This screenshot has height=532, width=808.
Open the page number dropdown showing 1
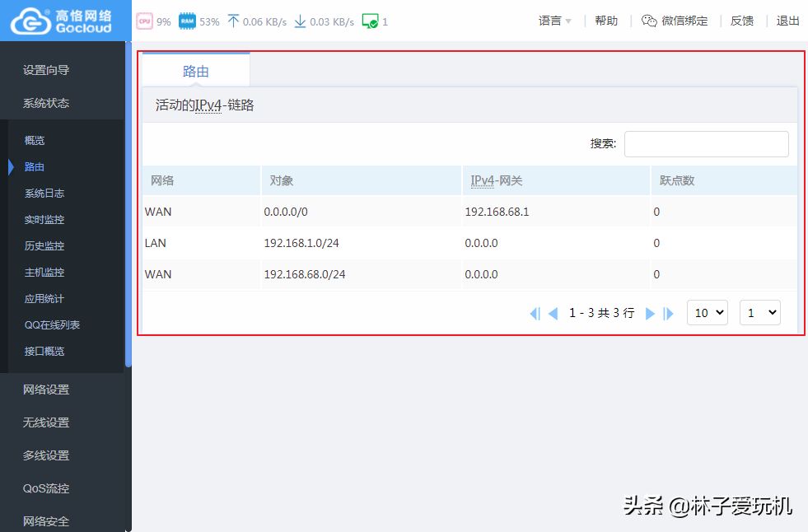[760, 313]
